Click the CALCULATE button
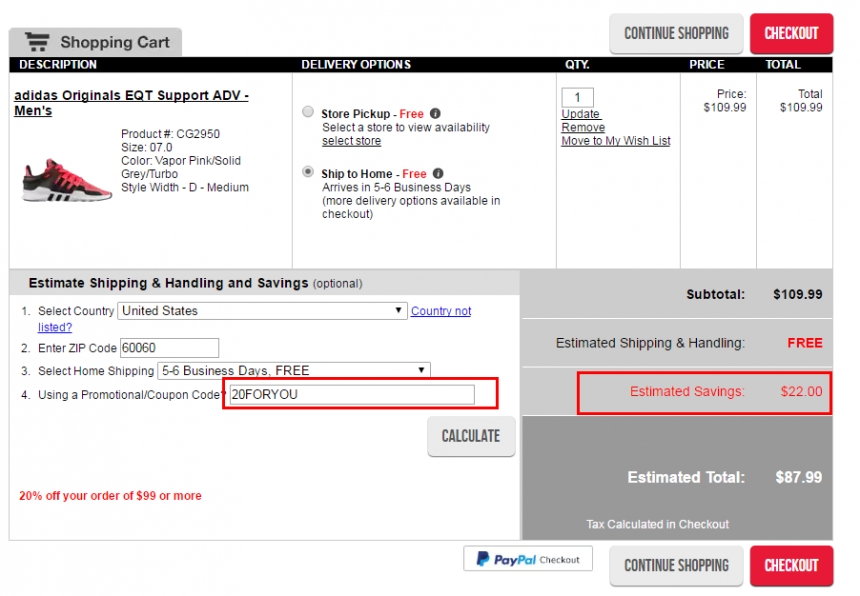This screenshot has width=860, height=596. (x=471, y=436)
